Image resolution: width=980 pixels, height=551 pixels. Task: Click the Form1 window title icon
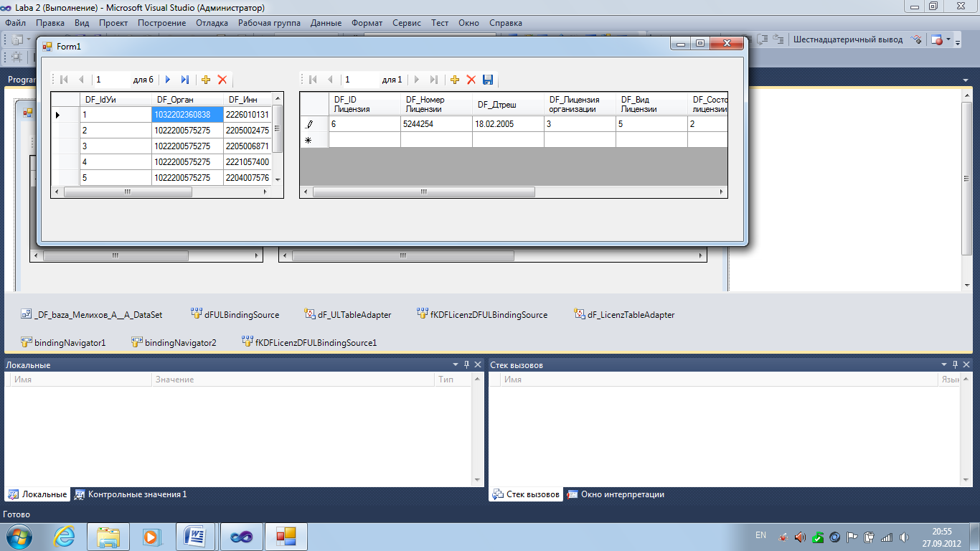coord(48,47)
